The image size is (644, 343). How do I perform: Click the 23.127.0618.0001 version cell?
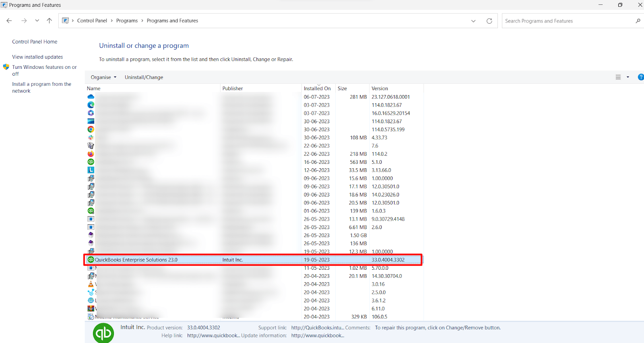[x=391, y=97]
